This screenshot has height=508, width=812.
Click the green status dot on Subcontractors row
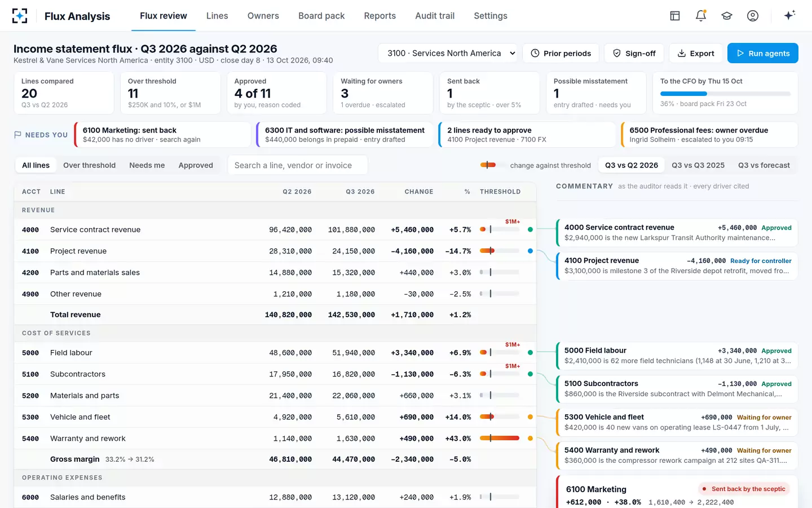[x=530, y=374]
